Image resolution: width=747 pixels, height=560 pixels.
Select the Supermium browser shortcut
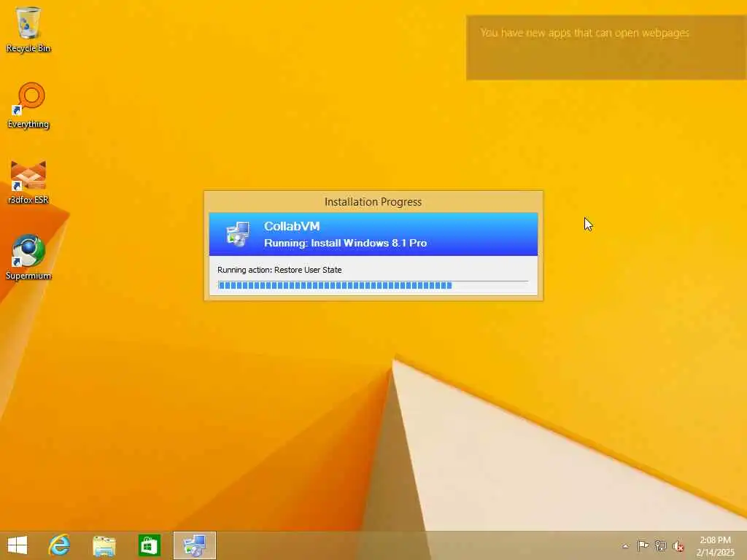pyautogui.click(x=28, y=257)
